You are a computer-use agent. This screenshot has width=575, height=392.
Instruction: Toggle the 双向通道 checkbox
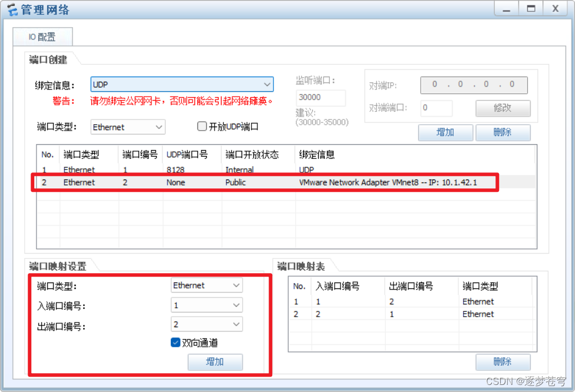[176, 343]
